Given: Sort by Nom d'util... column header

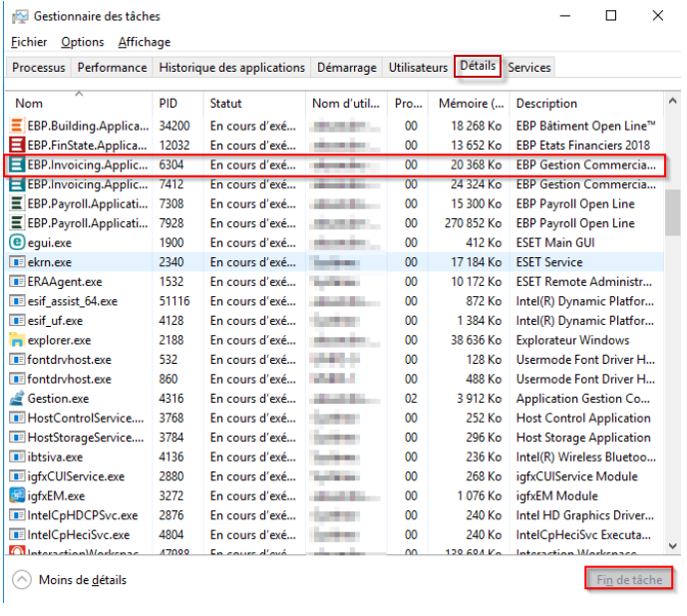Looking at the screenshot, I should click(346, 104).
